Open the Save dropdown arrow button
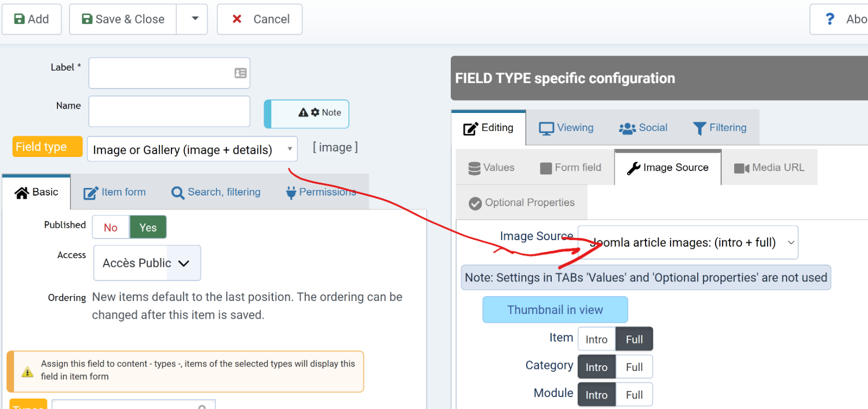This screenshot has width=868, height=409. coord(195,19)
